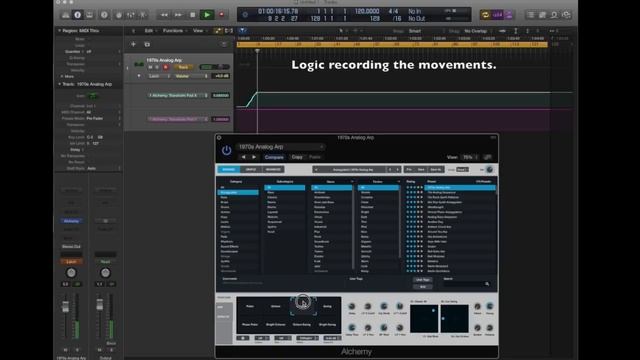The width and height of the screenshot is (640, 360).
Task: Click the next preset arrow in the plugin header
Action: [x=254, y=157]
